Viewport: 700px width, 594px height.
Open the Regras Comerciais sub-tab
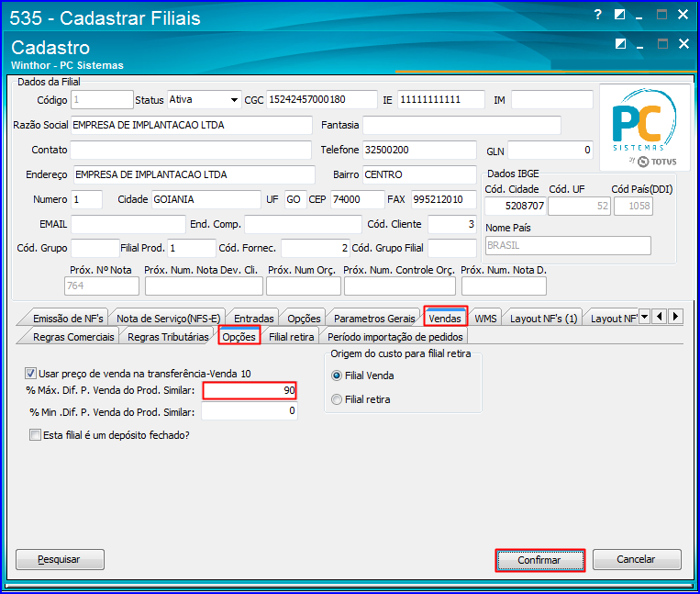(x=73, y=337)
